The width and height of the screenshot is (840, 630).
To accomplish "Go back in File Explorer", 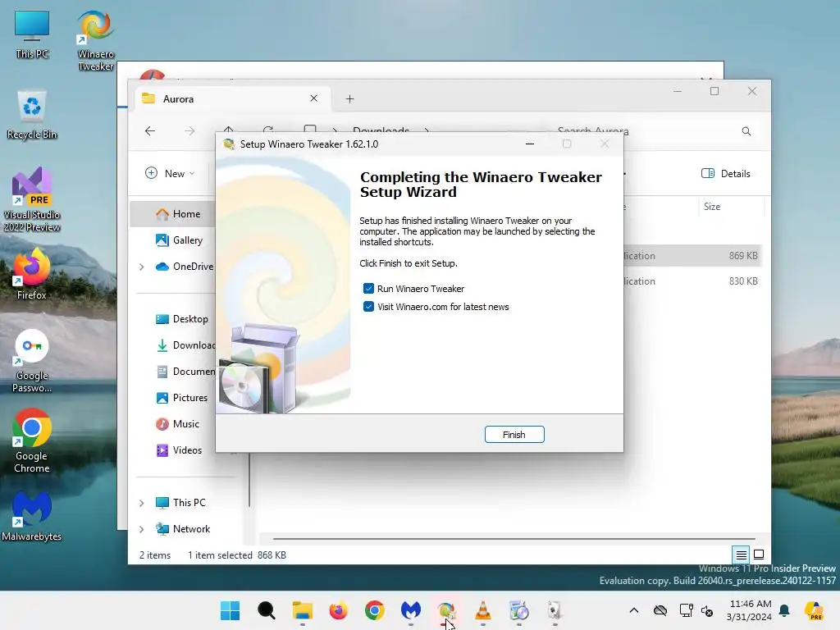I will coord(150,131).
